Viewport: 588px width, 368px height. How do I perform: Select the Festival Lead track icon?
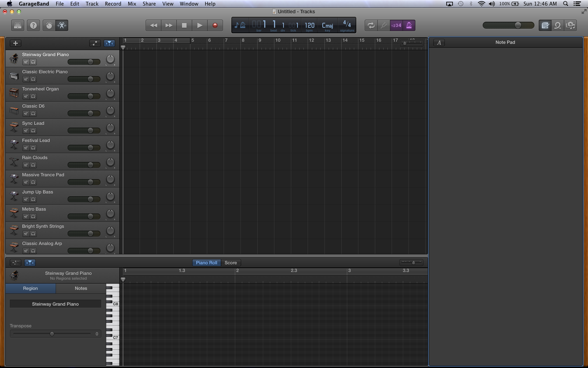click(14, 145)
